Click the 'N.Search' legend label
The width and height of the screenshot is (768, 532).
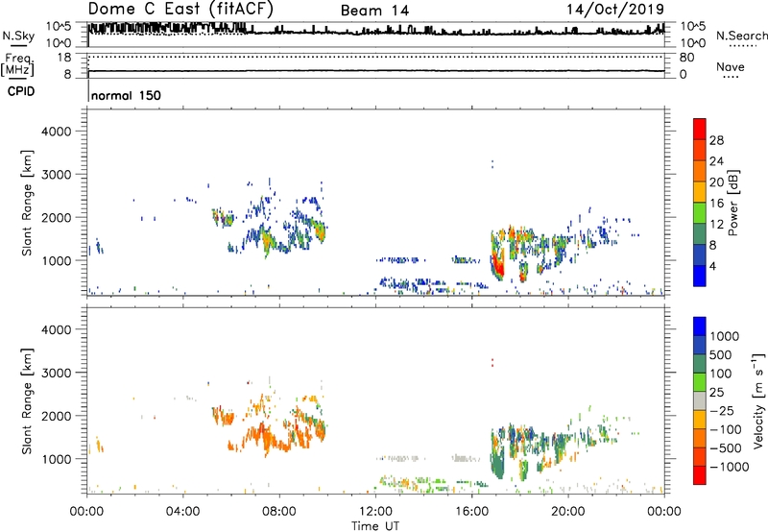[x=741, y=36]
